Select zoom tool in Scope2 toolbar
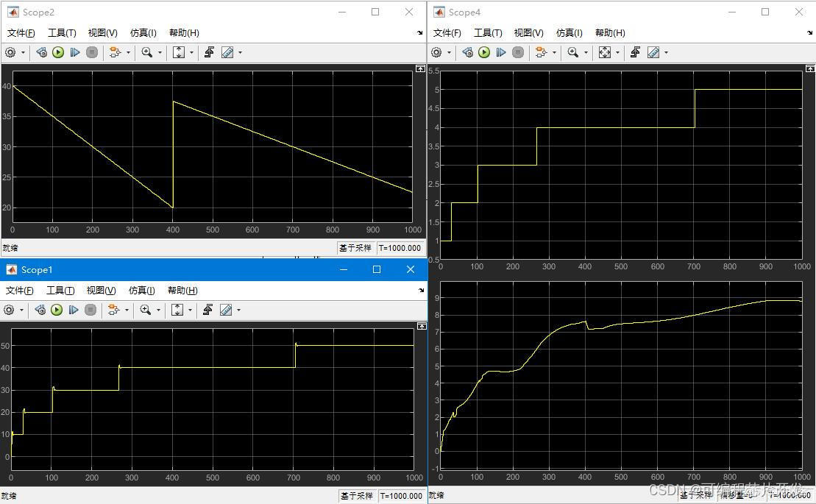Screen dimensions: 816x504 pos(146,52)
